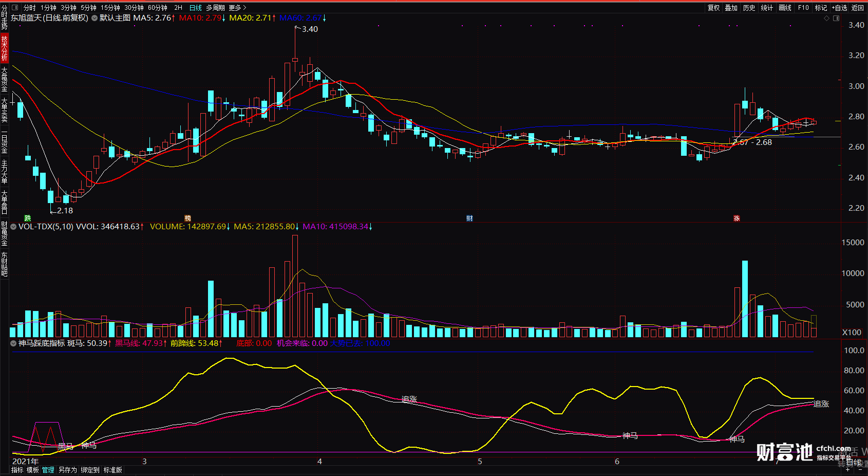The image size is (868, 476).
Task: Open the 分时走势 sidebar tab
Action: 4,18
